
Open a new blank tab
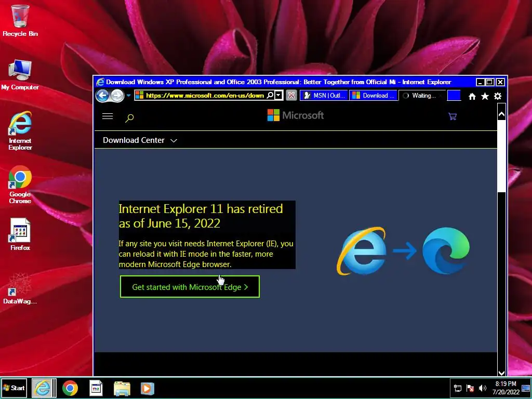coord(454,96)
